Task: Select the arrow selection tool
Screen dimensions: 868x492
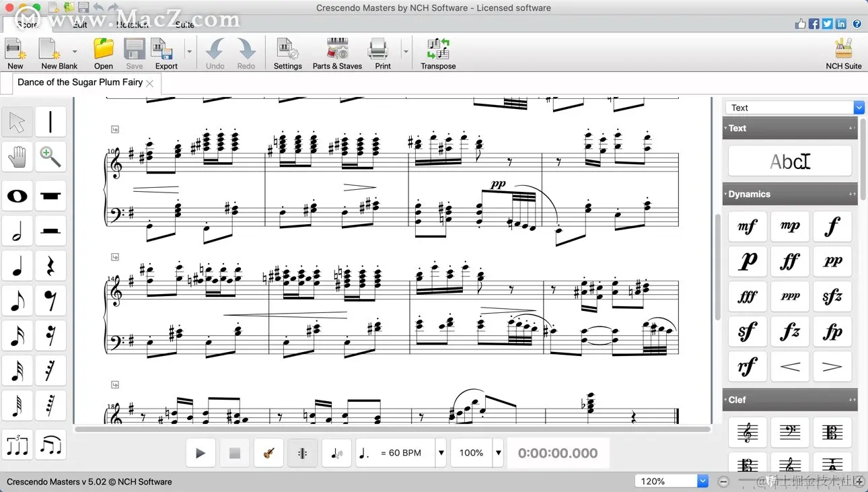Action: (x=17, y=122)
